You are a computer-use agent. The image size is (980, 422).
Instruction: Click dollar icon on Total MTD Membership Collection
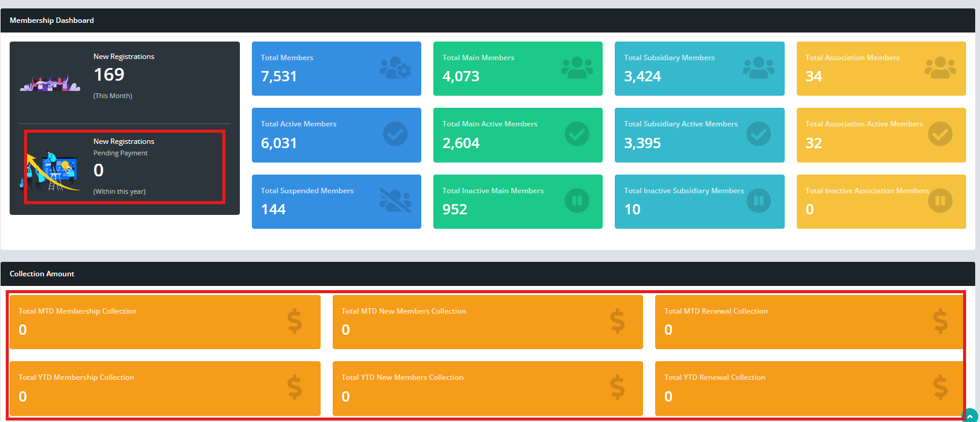[295, 321]
